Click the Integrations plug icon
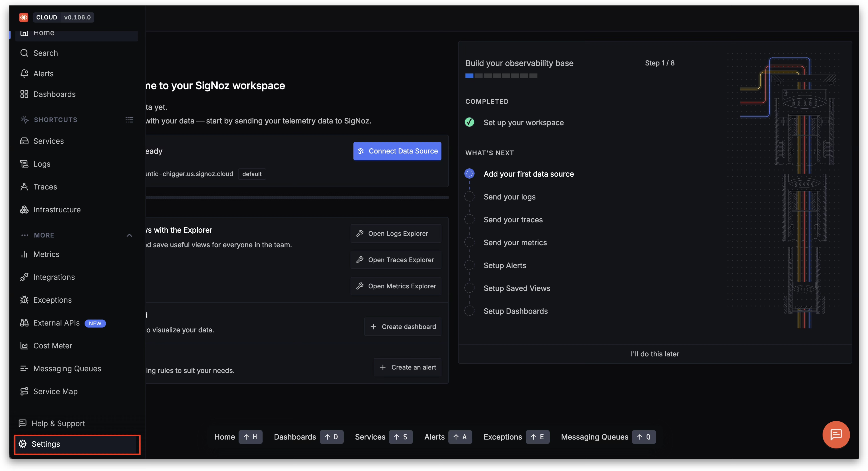Screen dimensions: 868x471 coord(24,277)
